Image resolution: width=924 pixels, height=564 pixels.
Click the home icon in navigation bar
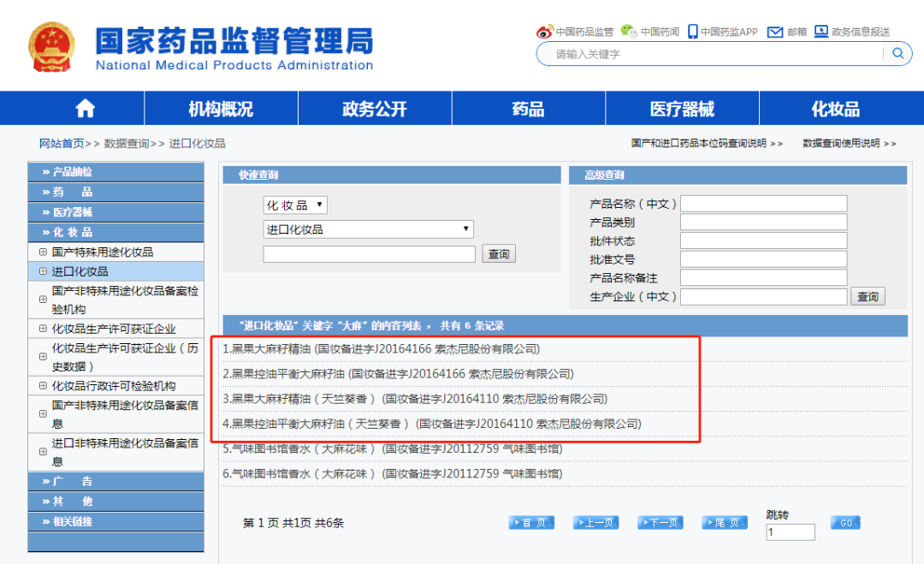click(85, 109)
